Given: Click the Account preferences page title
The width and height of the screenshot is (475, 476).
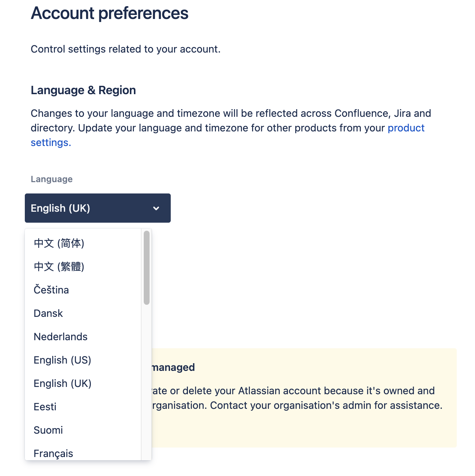Looking at the screenshot, I should pyautogui.click(x=110, y=13).
